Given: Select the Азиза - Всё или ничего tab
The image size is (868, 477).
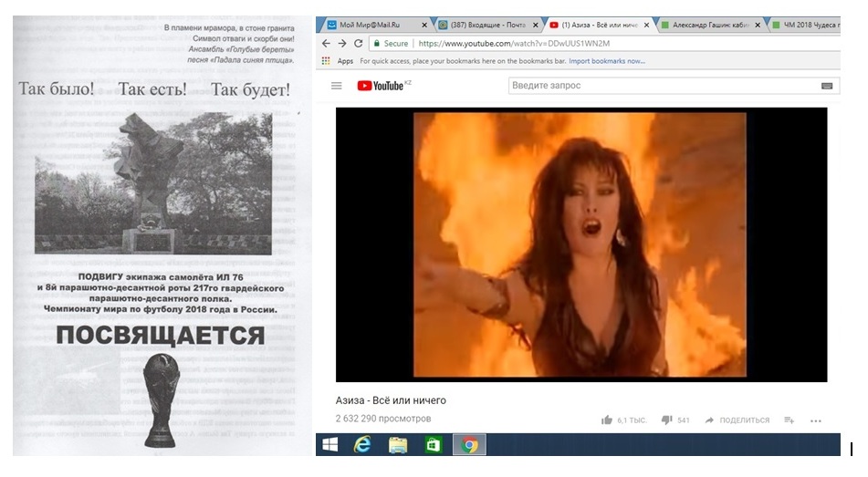Looking at the screenshot, I should (x=599, y=25).
